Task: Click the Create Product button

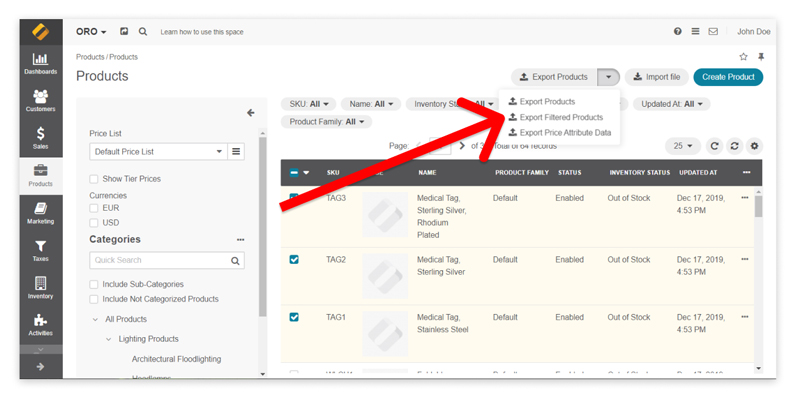Action: (x=728, y=77)
